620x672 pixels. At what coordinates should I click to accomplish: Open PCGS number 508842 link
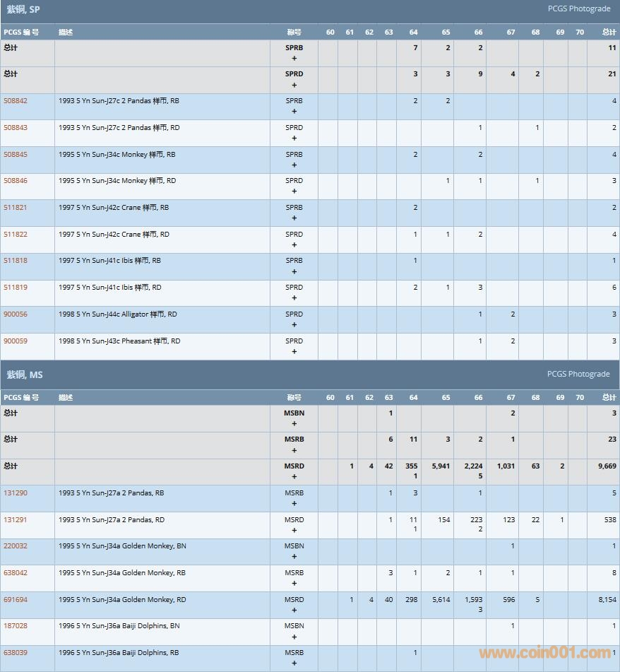tap(16, 101)
